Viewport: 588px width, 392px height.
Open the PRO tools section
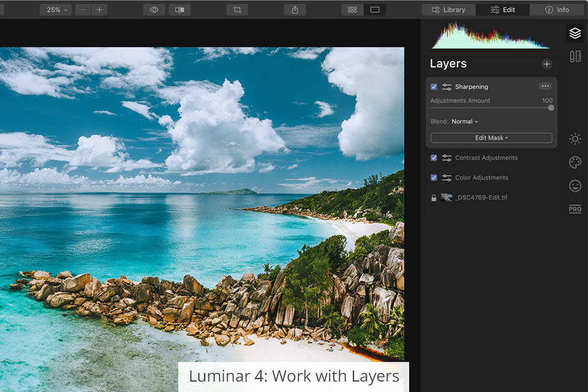tap(575, 209)
